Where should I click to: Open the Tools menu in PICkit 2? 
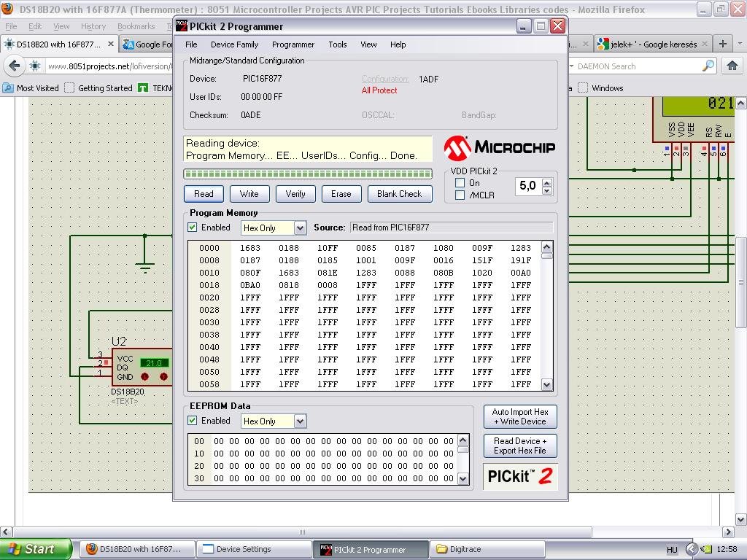pos(337,44)
